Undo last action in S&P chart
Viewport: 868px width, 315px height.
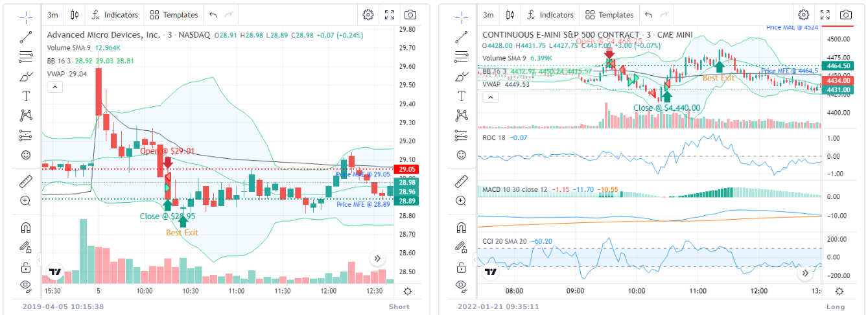point(649,15)
